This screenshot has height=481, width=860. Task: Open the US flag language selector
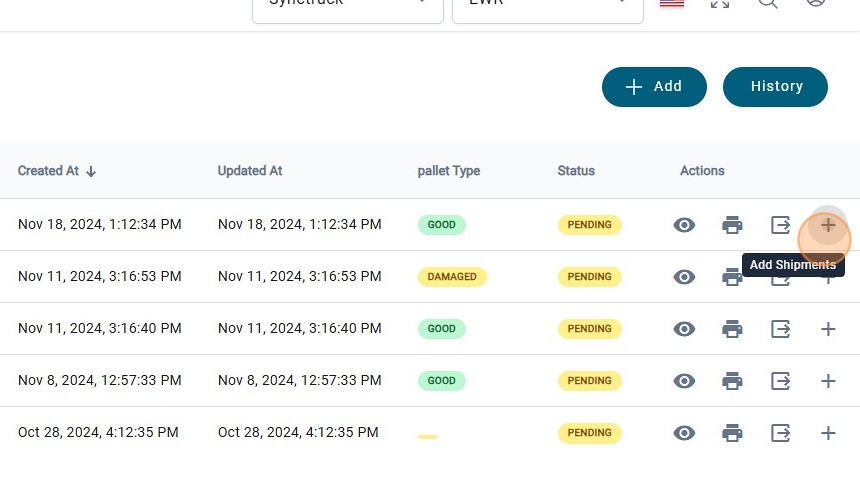pyautogui.click(x=672, y=3)
